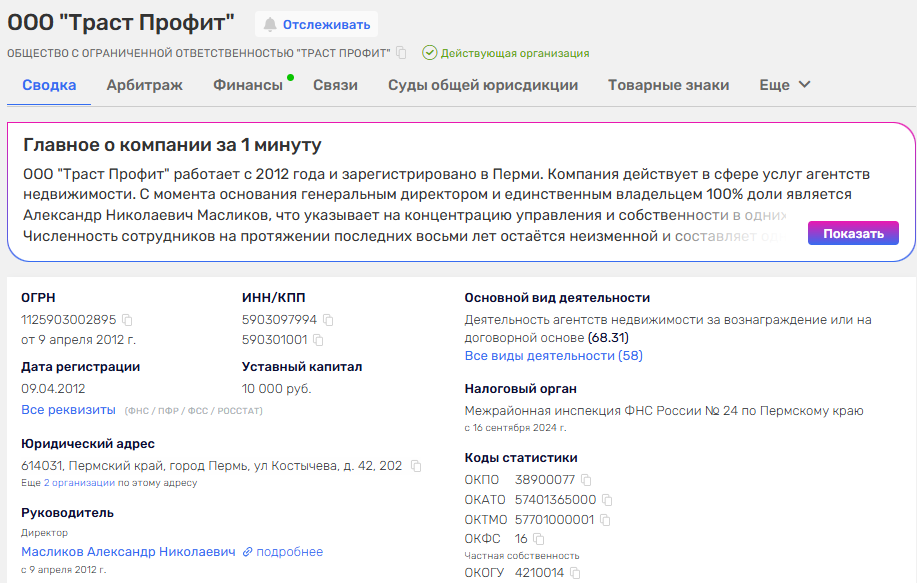
Task: Open the Все реквизиты link
Action: pyautogui.click(x=68, y=410)
